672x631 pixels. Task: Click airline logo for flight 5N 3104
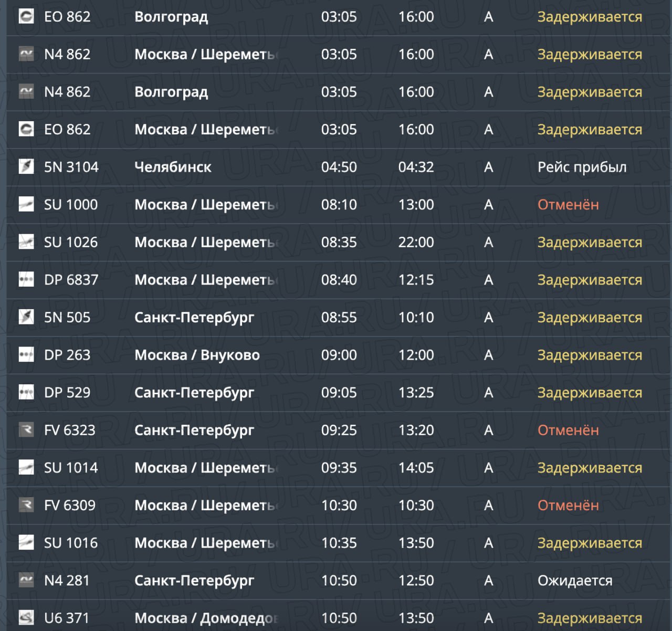click(26, 167)
